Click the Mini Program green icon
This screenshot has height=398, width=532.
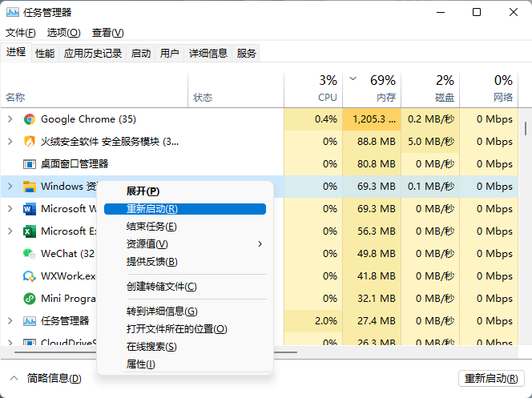coord(30,299)
